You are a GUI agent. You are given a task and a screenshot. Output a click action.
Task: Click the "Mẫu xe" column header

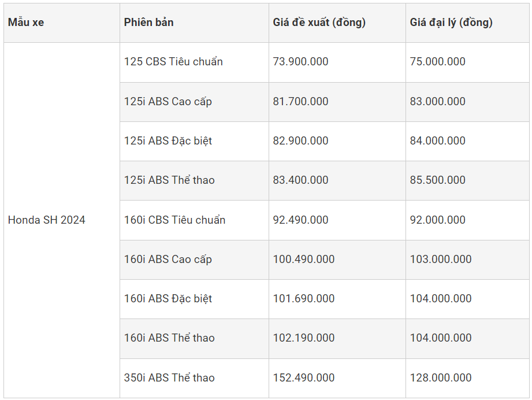26,23
